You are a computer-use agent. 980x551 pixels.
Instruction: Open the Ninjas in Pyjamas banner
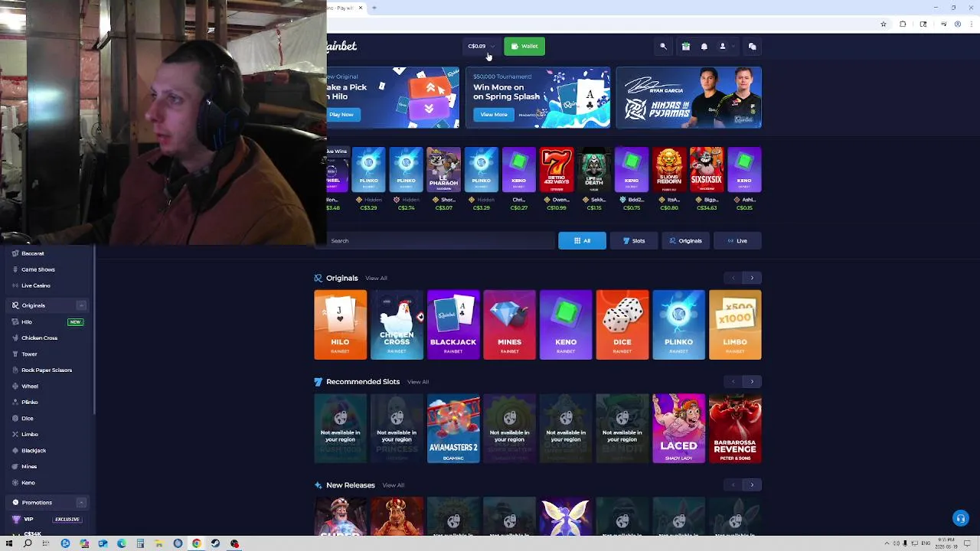coord(688,98)
